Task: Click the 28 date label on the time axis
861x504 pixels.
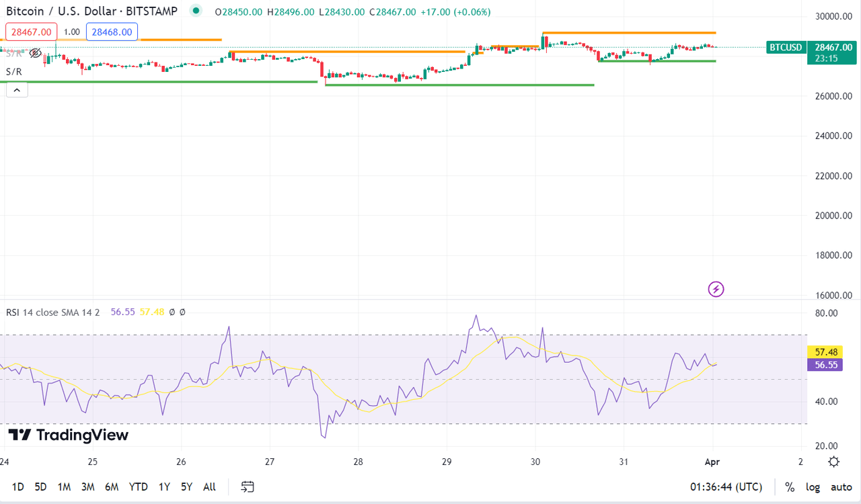Action: [358, 462]
